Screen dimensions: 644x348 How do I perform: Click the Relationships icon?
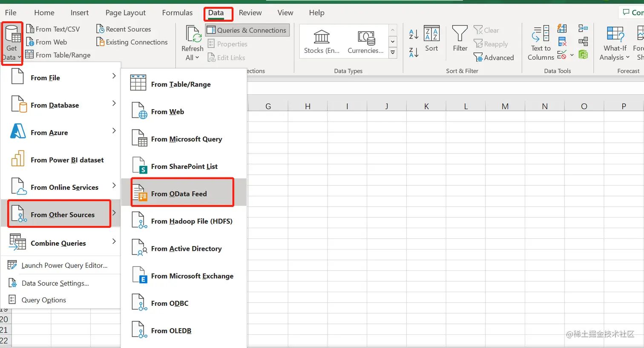(583, 42)
